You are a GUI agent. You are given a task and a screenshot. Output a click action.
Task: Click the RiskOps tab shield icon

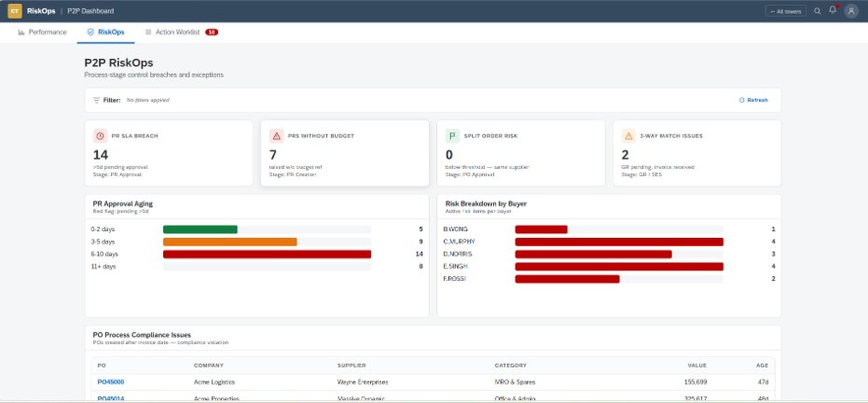[x=90, y=32]
